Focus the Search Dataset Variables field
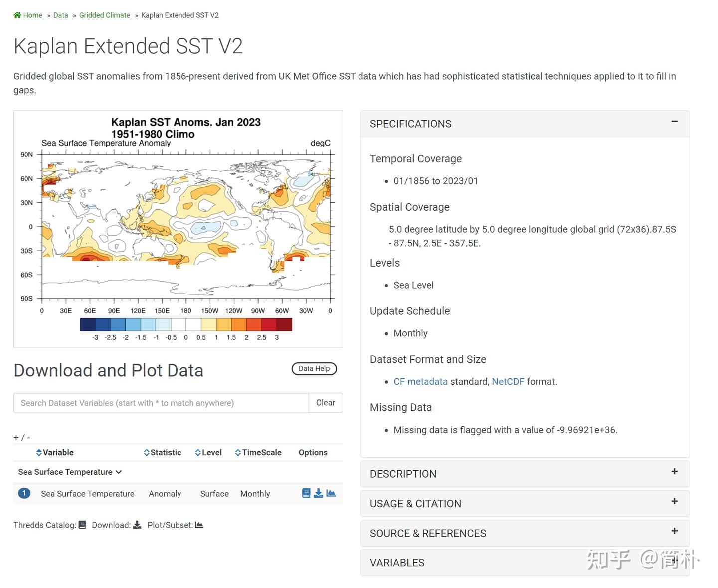Screen dimensions: 718x588 click(x=161, y=403)
